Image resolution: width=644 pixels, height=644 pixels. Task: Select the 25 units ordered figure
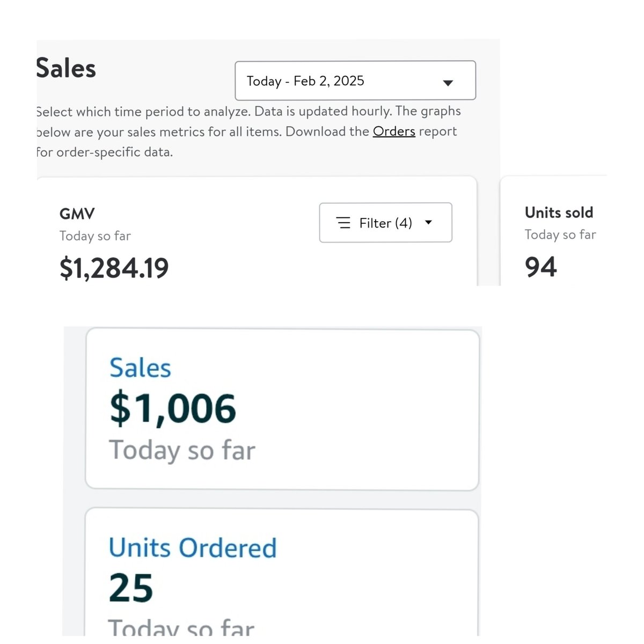pos(131,588)
